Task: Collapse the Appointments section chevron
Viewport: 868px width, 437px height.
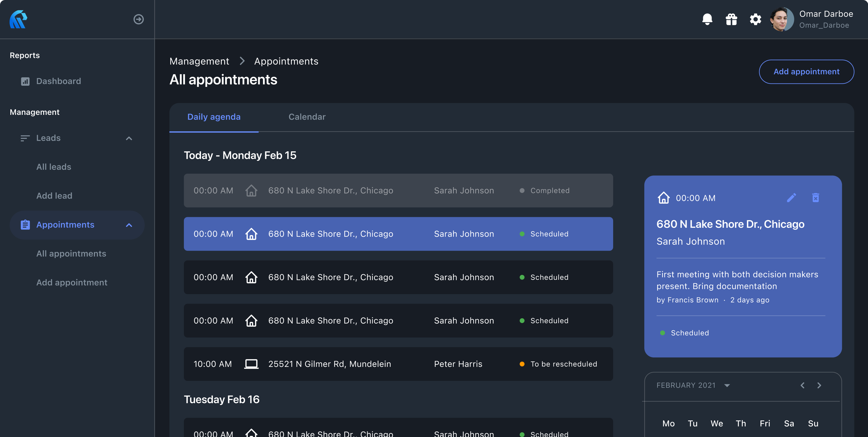Action: [x=129, y=225]
